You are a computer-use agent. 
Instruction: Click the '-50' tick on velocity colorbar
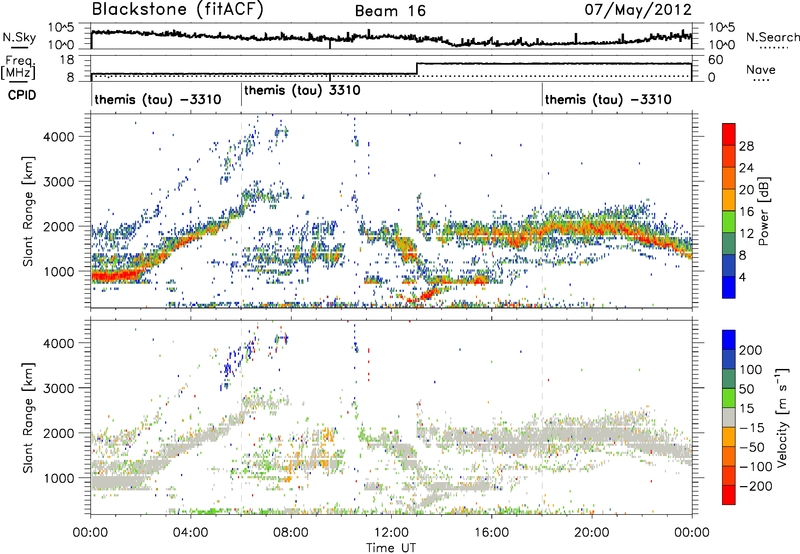(753, 447)
